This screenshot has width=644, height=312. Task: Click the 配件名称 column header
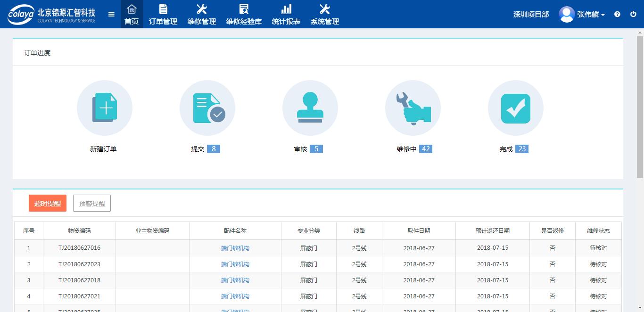click(235, 231)
